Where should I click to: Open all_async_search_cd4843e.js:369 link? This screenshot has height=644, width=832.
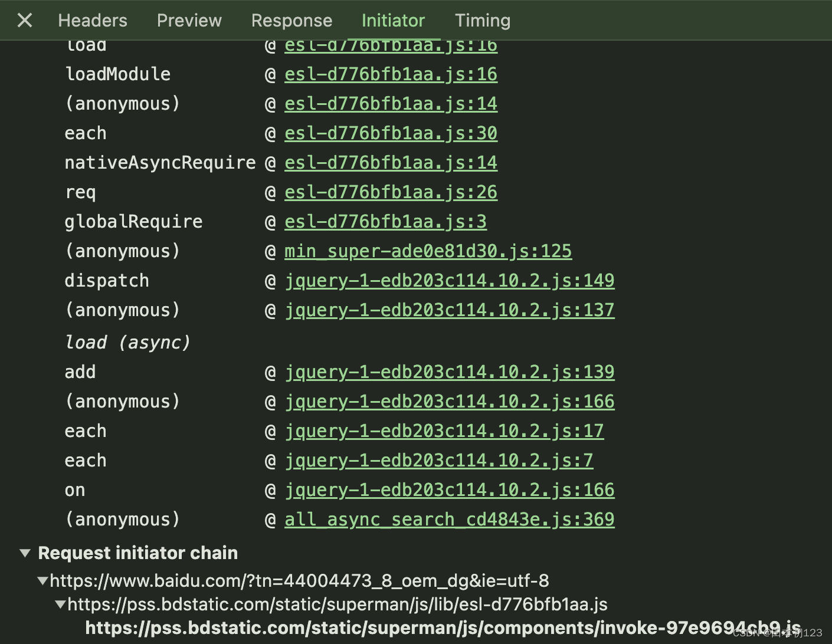pos(450,520)
